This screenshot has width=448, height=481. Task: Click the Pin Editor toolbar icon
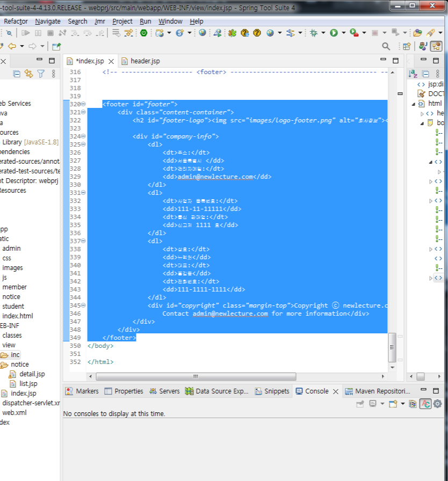pos(57,46)
